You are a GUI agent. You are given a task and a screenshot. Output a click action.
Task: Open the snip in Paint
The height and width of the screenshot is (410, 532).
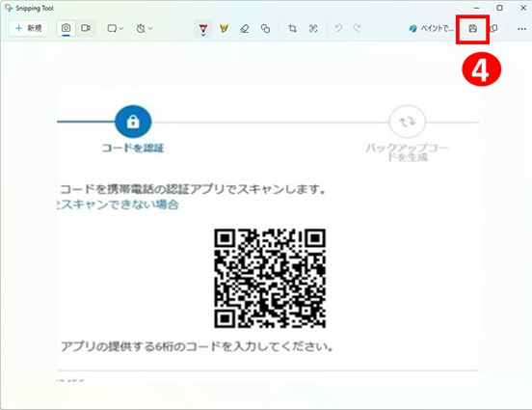(x=431, y=29)
